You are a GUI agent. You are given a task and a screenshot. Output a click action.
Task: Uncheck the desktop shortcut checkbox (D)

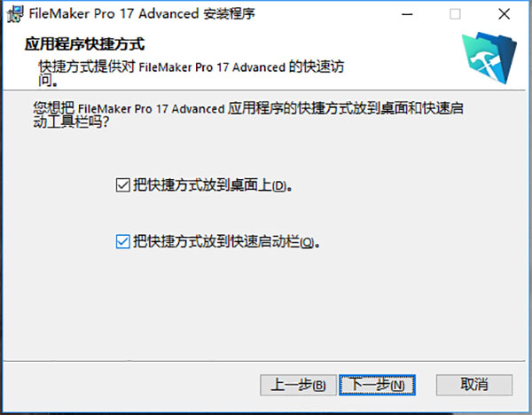[123, 185]
